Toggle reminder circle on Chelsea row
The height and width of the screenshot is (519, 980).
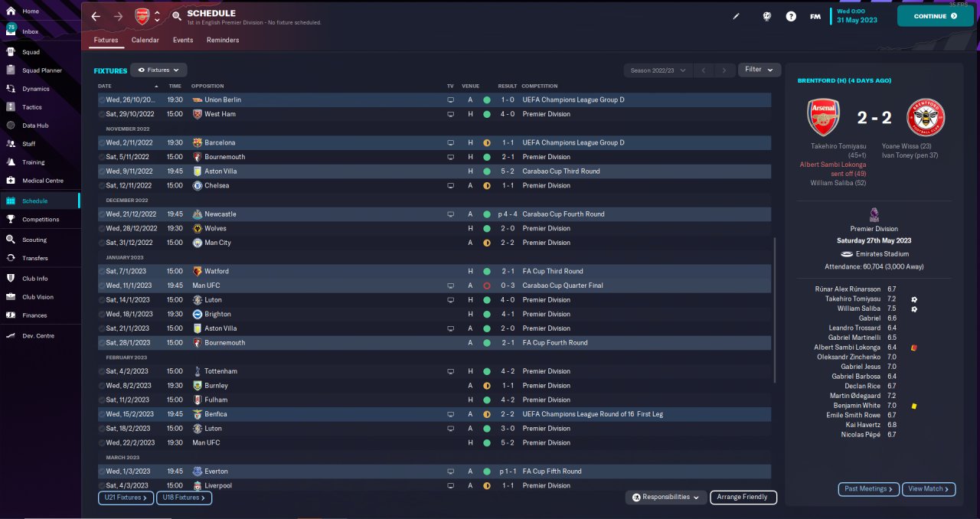(x=103, y=185)
